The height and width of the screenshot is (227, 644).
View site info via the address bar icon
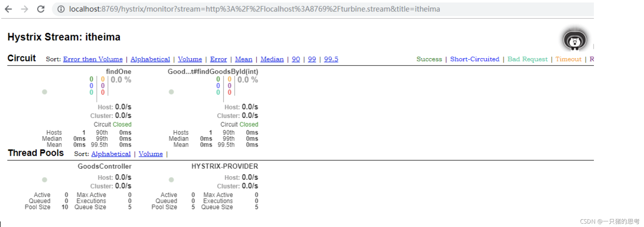tap(61, 9)
